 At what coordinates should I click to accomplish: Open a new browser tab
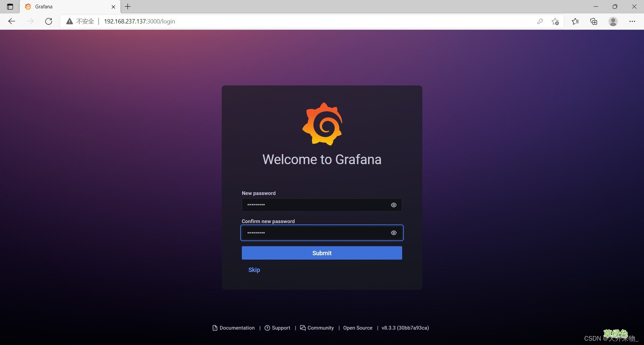tap(128, 6)
